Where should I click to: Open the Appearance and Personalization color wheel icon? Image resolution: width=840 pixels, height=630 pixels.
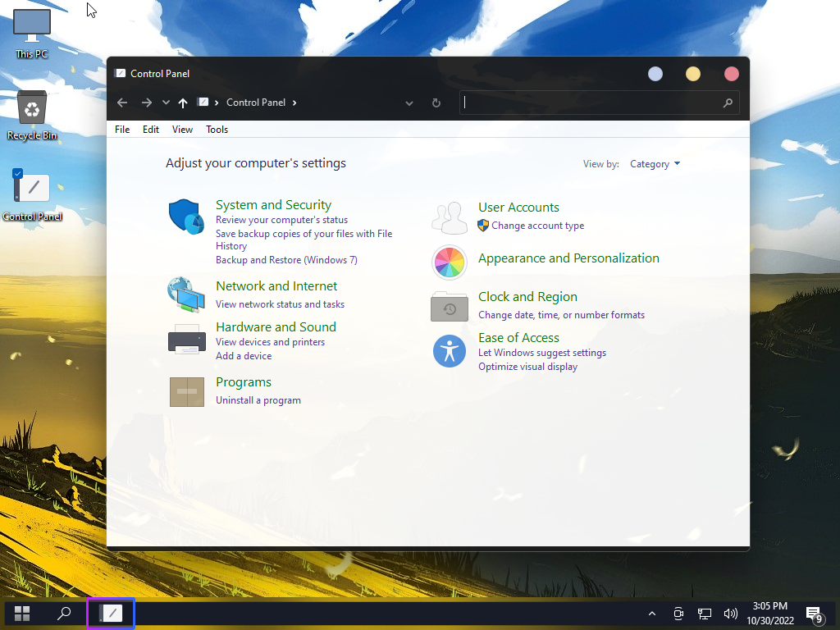[x=450, y=262]
